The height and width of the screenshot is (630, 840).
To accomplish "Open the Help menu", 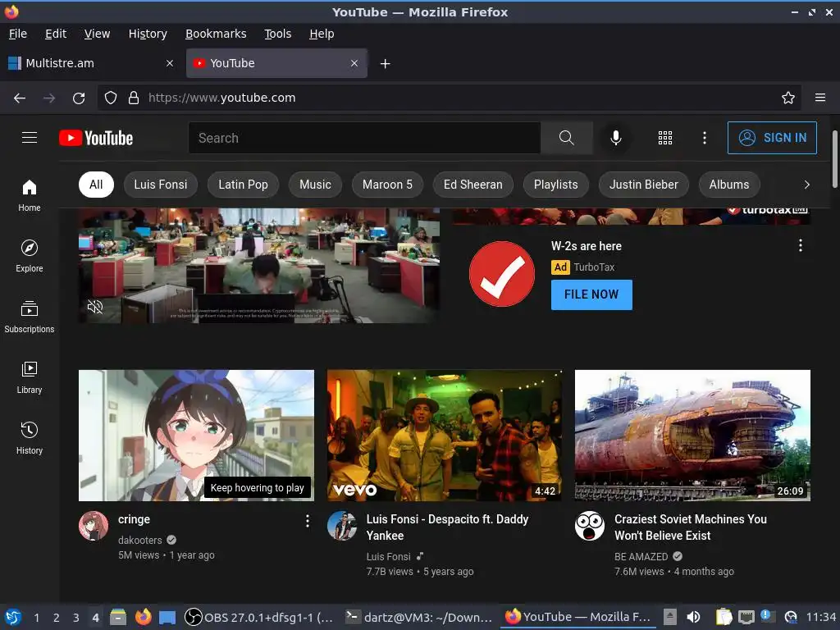I will (322, 34).
